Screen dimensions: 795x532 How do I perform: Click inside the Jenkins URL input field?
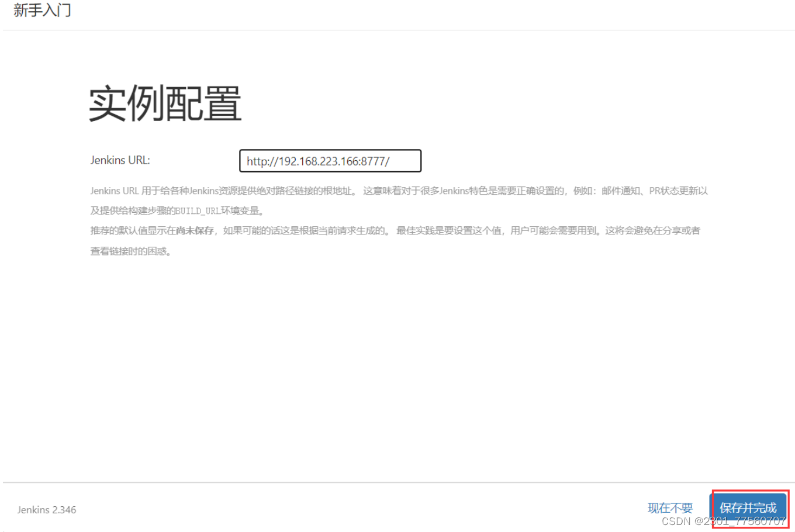[329, 161]
